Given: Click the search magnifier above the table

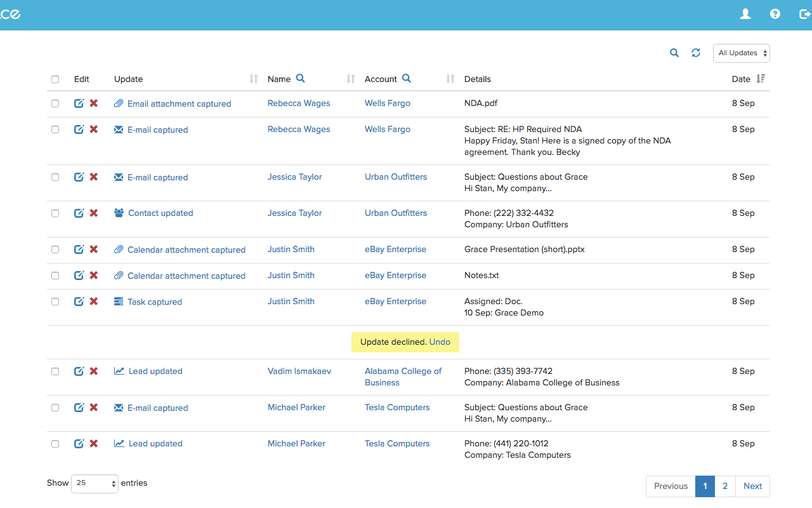Looking at the screenshot, I should point(674,53).
